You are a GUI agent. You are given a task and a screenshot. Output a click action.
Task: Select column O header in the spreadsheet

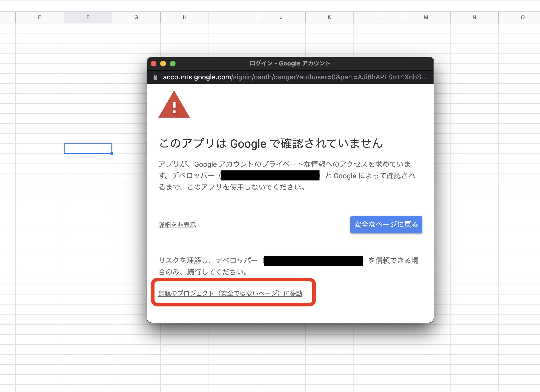pos(519,17)
